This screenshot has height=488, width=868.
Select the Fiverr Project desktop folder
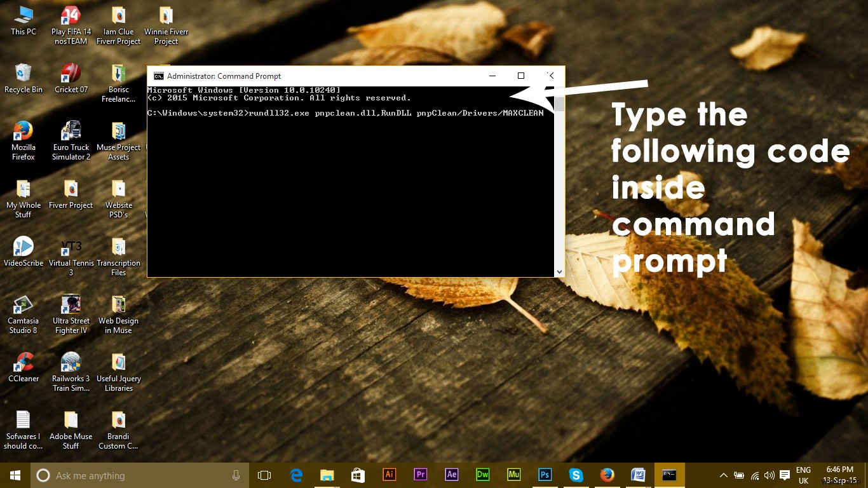click(x=71, y=194)
